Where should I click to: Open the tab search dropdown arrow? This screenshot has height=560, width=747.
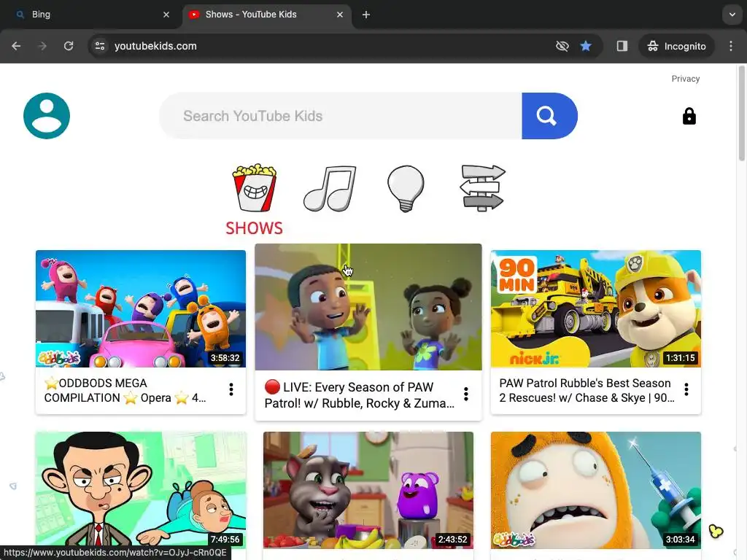tap(732, 15)
